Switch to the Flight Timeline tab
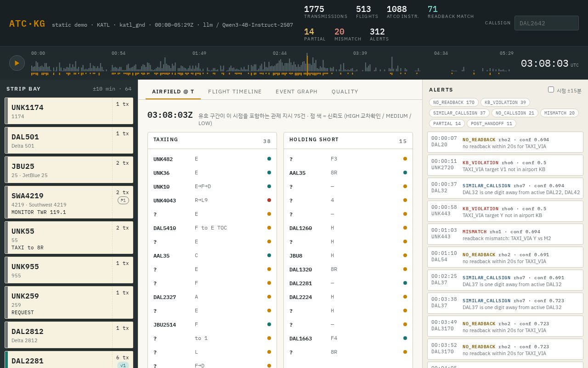 tap(235, 92)
